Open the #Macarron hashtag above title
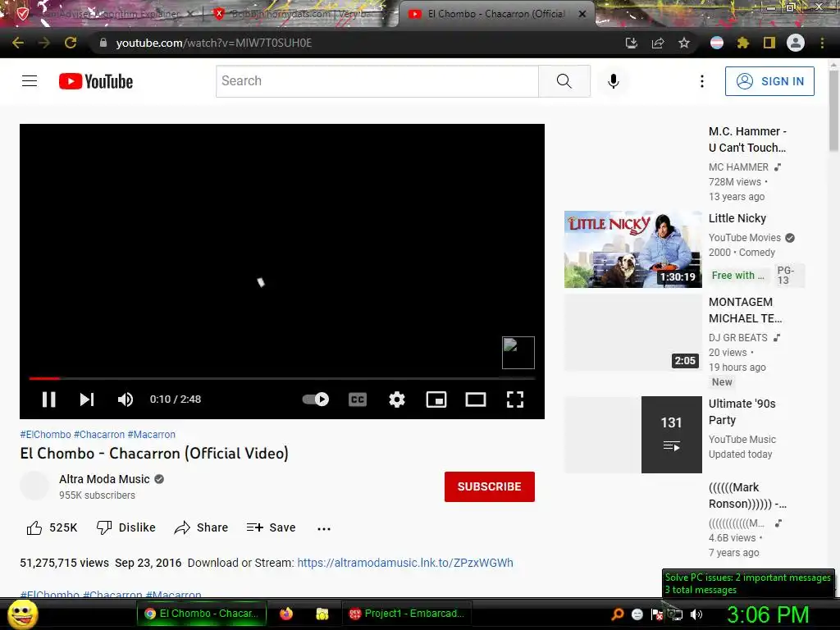Screen dimensions: 840x630 (x=151, y=435)
